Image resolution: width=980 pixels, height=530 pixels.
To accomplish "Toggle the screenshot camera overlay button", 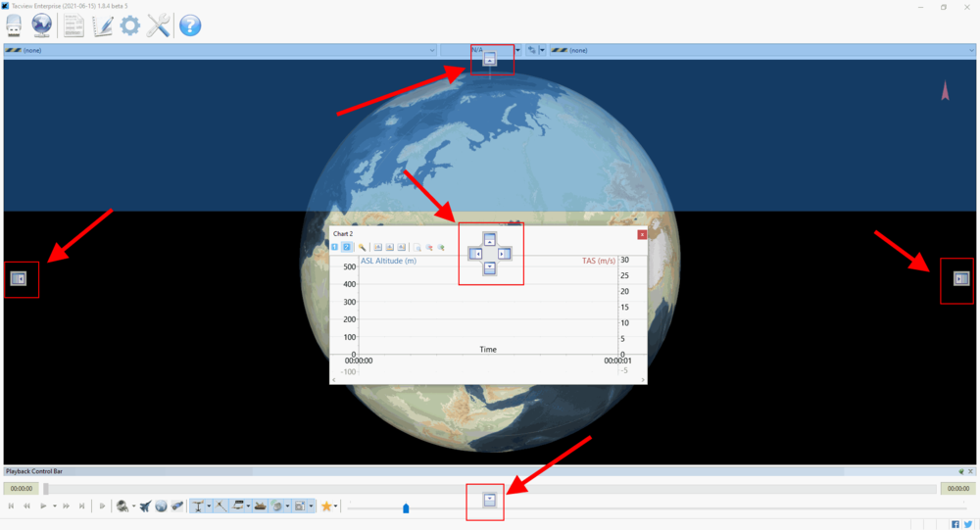I will [300, 506].
